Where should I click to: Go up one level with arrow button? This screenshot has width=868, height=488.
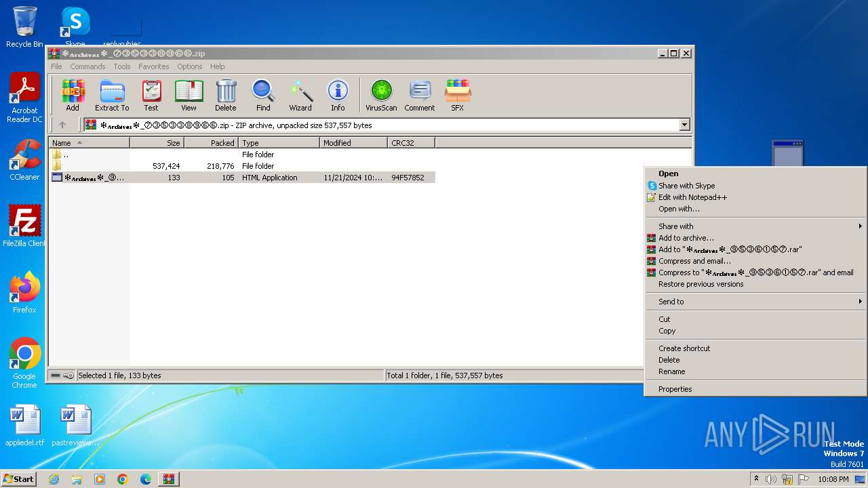(x=62, y=125)
